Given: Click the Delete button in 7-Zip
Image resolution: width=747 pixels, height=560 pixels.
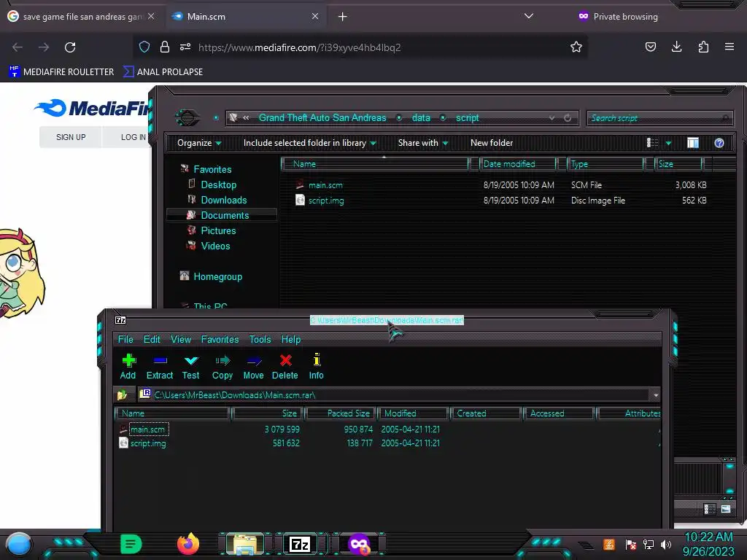Looking at the screenshot, I should tap(285, 367).
